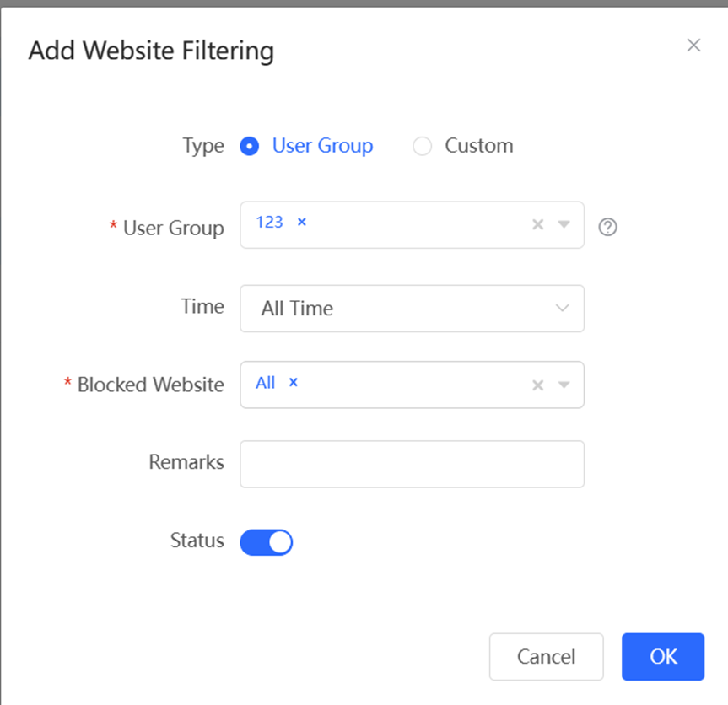Click the Cancel button
Screen dimensions: 728x705
(546, 657)
